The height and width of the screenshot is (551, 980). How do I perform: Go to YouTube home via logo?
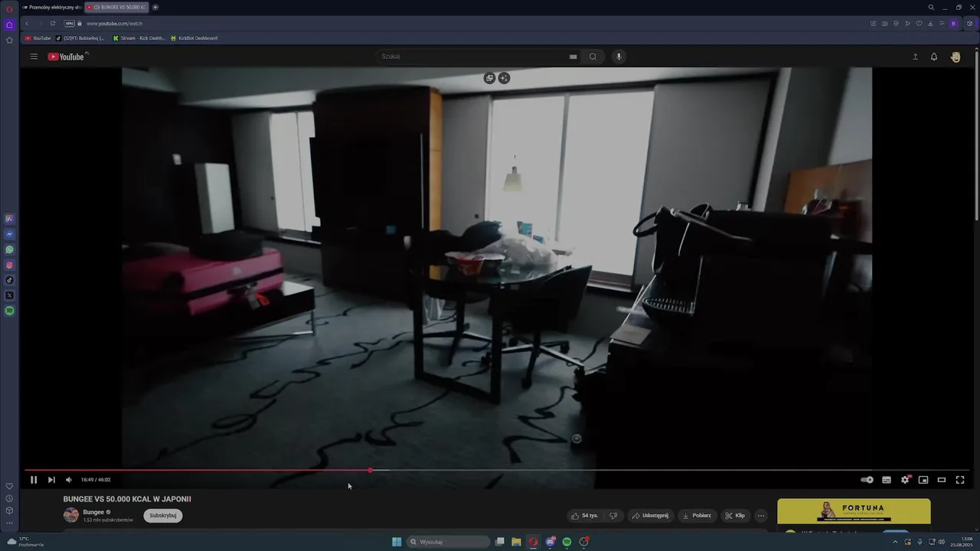pos(67,57)
